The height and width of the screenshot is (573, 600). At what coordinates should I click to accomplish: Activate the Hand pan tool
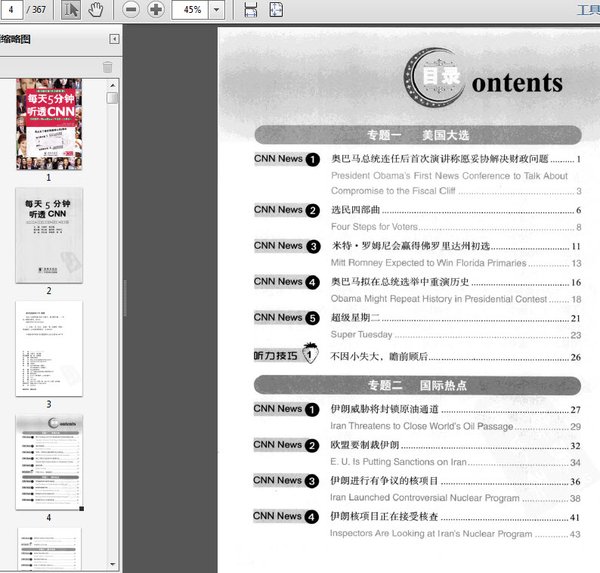pyautogui.click(x=95, y=10)
